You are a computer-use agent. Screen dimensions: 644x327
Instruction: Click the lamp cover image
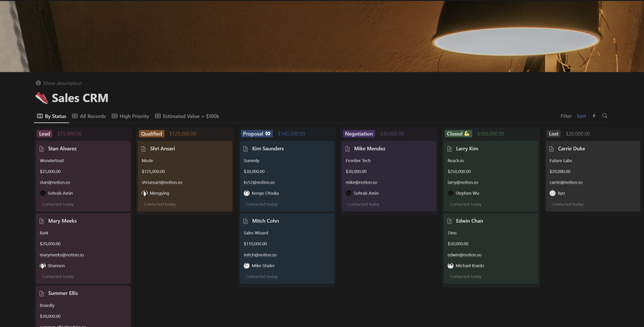point(322,36)
